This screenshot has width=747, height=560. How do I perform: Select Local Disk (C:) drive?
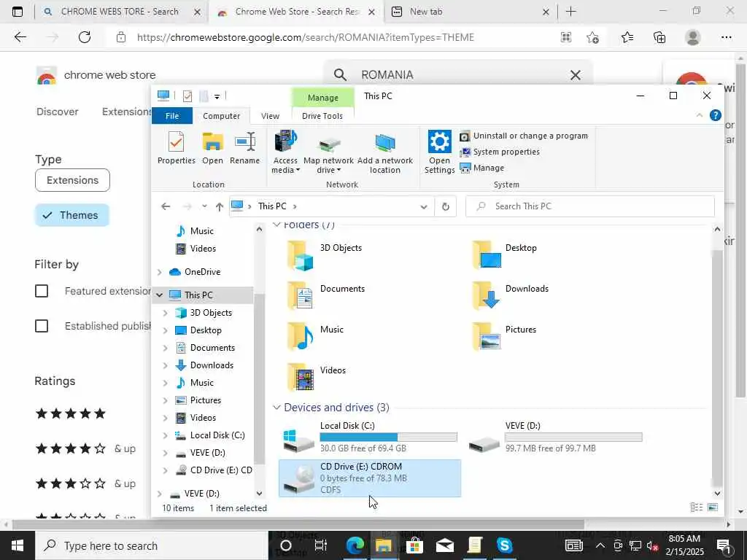370,437
